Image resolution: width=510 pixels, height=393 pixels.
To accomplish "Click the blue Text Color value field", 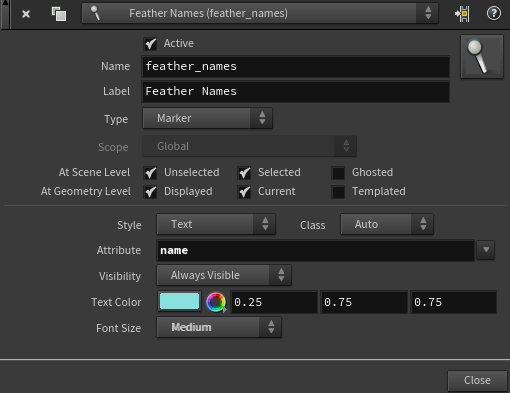I will point(454,302).
